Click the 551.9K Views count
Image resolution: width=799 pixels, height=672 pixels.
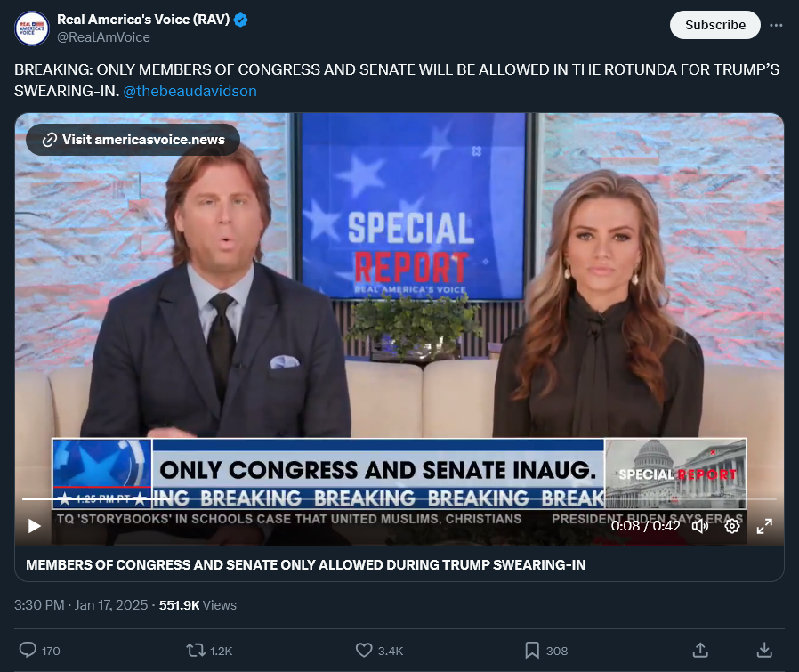(198, 605)
